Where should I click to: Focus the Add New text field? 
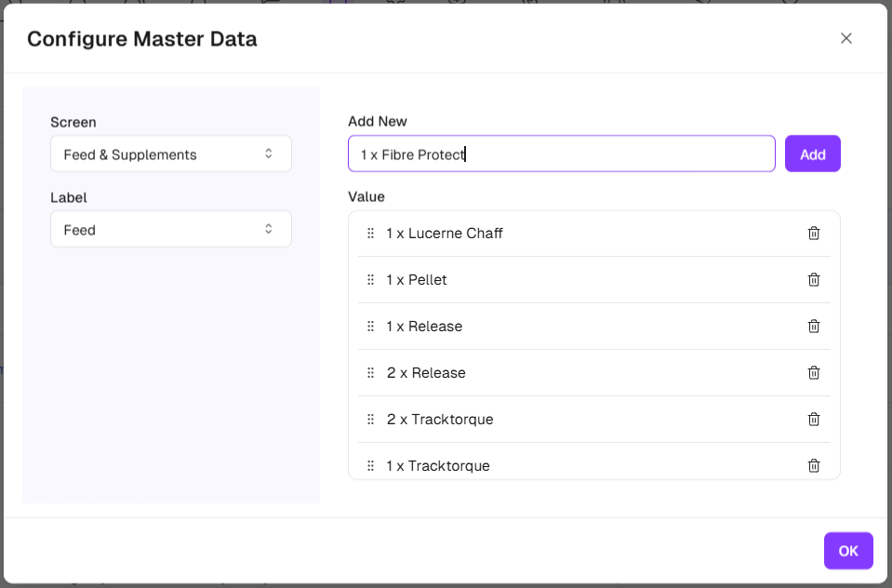[561, 154]
